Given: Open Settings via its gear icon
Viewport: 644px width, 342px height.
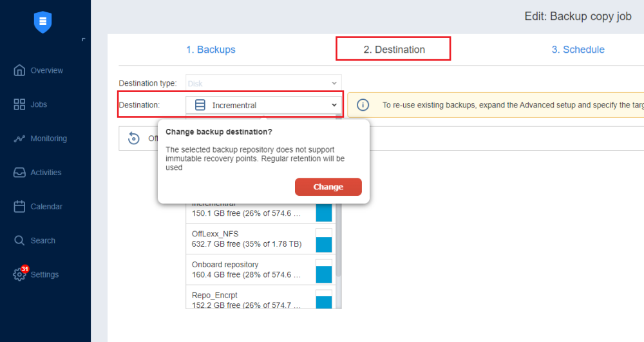Looking at the screenshot, I should pyautogui.click(x=19, y=274).
